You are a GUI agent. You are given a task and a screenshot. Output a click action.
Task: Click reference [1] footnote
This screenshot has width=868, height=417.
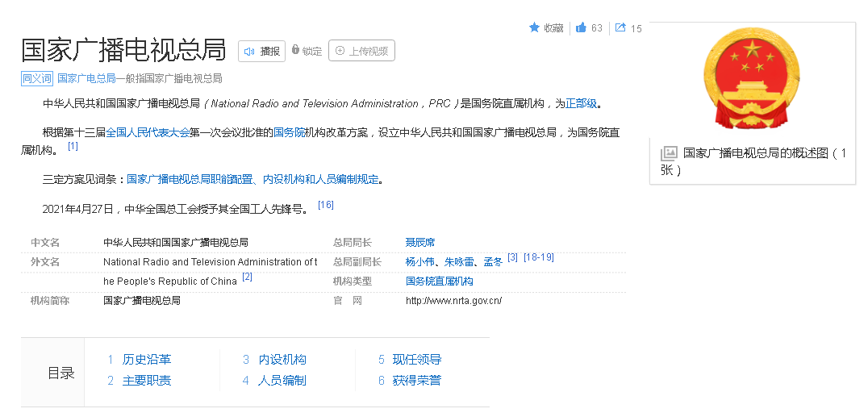73,147
